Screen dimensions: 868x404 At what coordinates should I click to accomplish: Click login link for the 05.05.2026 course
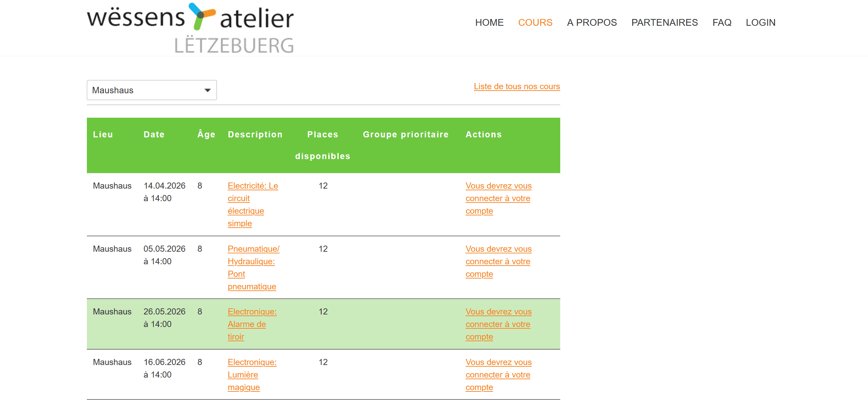tap(498, 261)
